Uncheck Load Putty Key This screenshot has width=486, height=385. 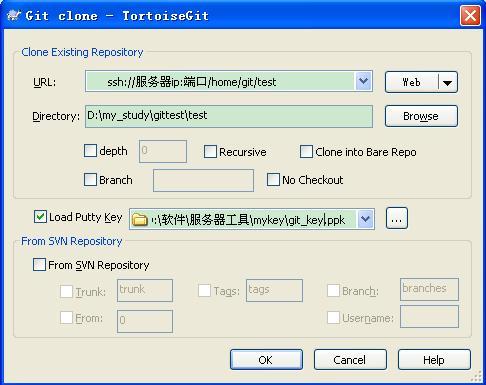(40, 217)
